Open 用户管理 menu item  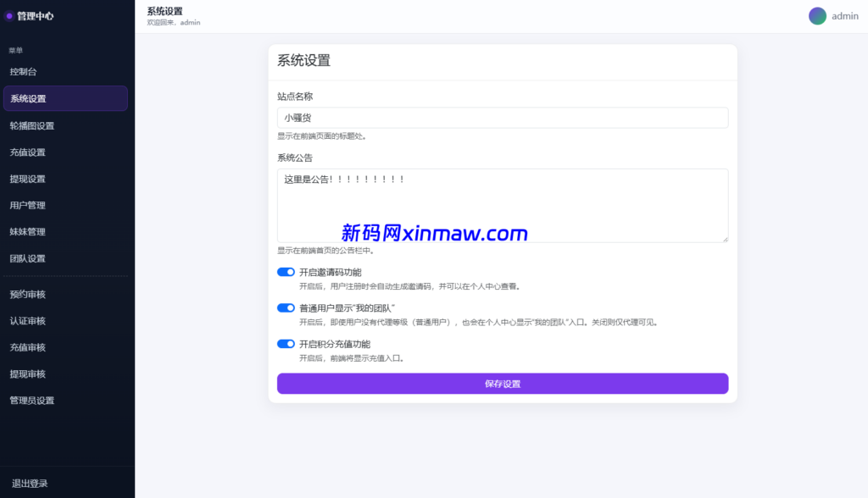[x=65, y=205]
